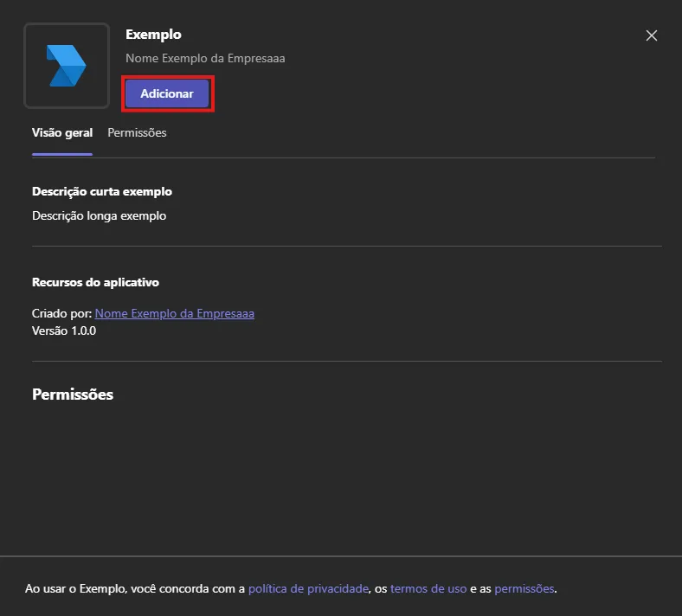Click the Descrição longa exemplo text
Viewport: 682px width, 616px height.
[100, 215]
